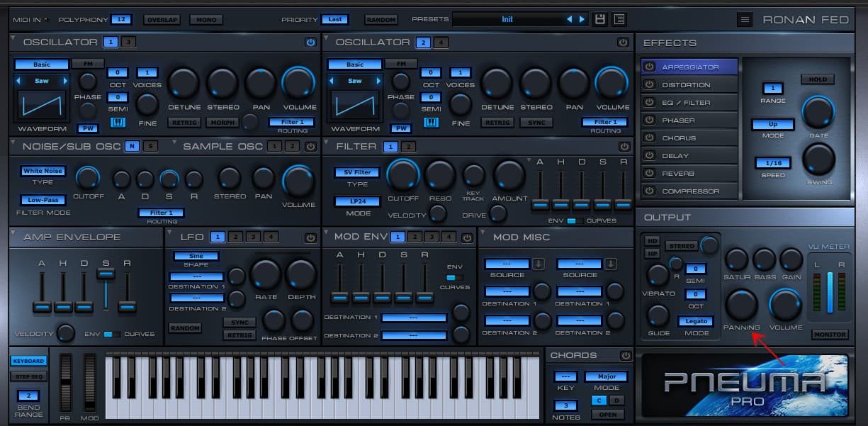
Task: Click the Amp Envelope sustain slider handle
Action: pos(106,272)
